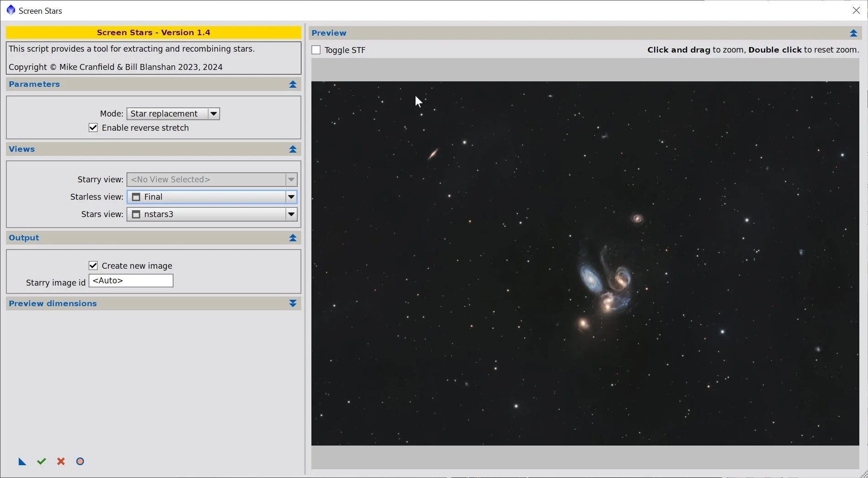
Task: Click the 'Starry view:' label
Action: point(100,180)
